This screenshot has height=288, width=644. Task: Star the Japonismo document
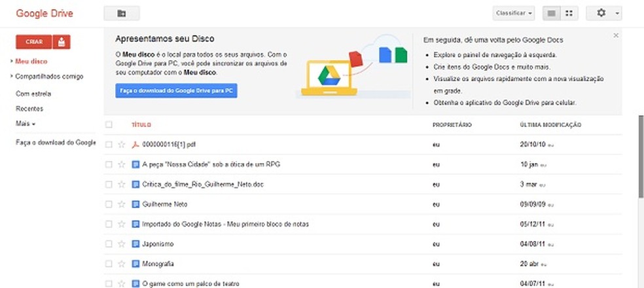pos(122,244)
